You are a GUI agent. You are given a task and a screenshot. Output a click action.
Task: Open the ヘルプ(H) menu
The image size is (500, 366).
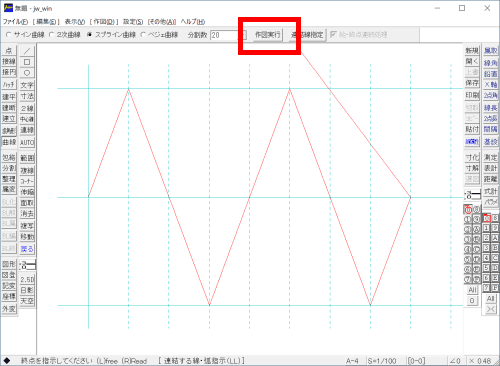tap(193, 22)
